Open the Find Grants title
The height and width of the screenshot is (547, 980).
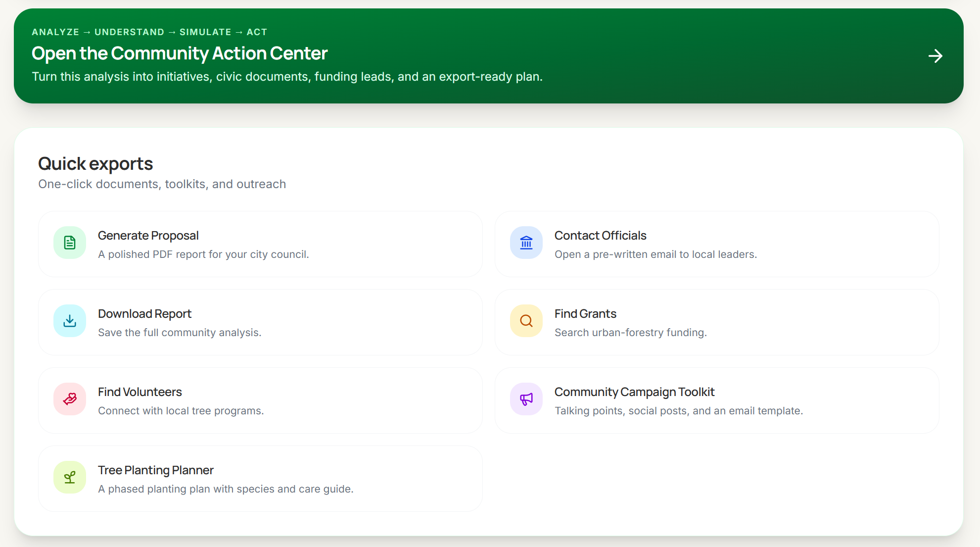pyautogui.click(x=585, y=314)
